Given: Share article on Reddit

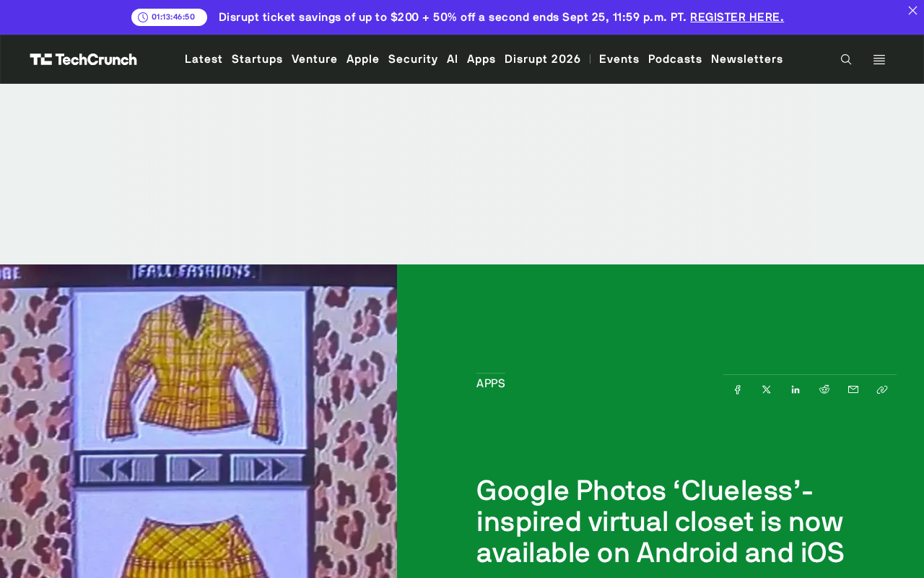Looking at the screenshot, I should click(824, 389).
